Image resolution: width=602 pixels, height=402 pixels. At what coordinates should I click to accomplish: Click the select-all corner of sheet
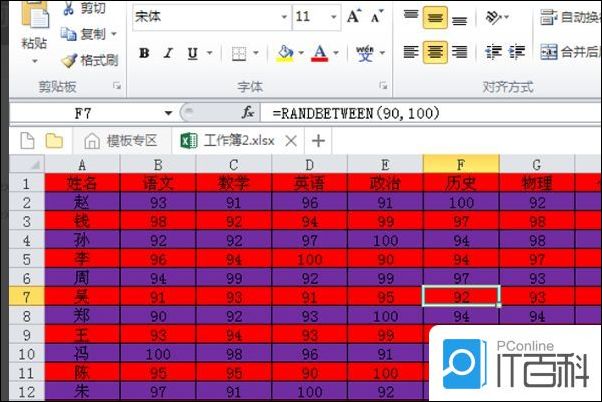tap(27, 165)
